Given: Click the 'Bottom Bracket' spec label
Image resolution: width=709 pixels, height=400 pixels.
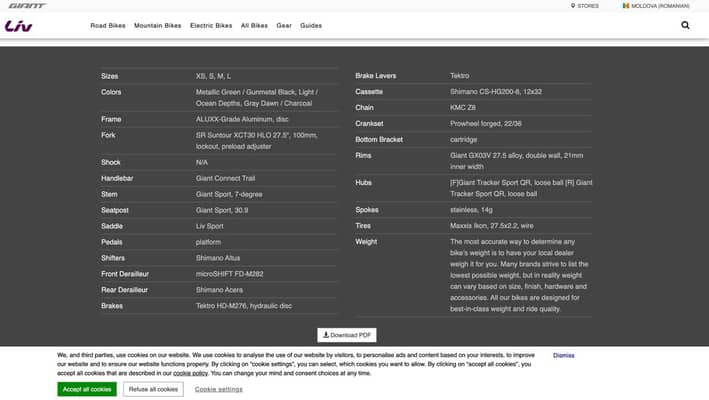Looking at the screenshot, I should 379,139.
